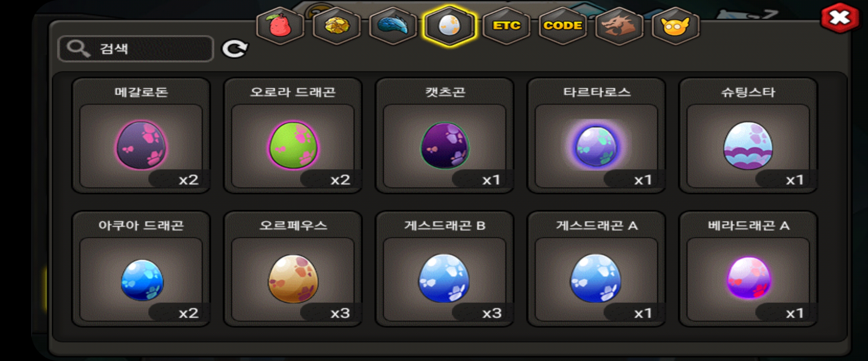
Task: Click into the 검색 search field
Action: click(136, 49)
